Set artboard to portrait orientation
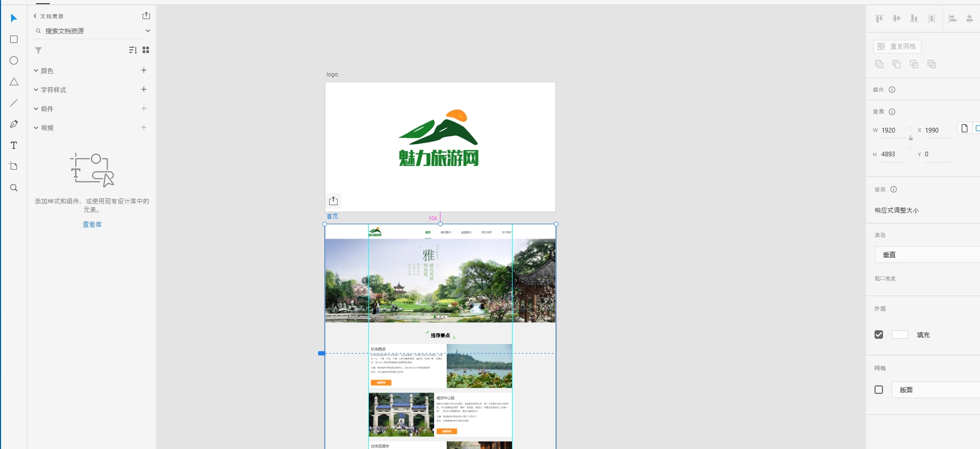980x449 pixels. 965,128
